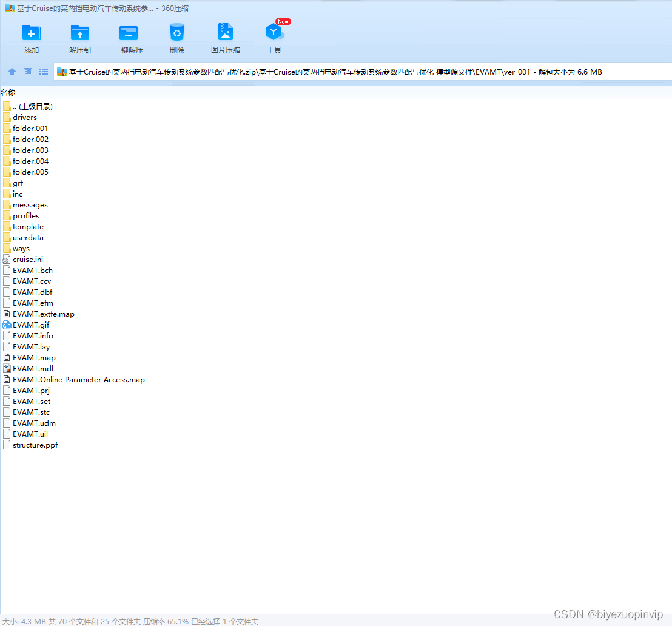The image size is (672, 626).
Task: Select the EVAMT.set file
Action: click(x=27, y=402)
